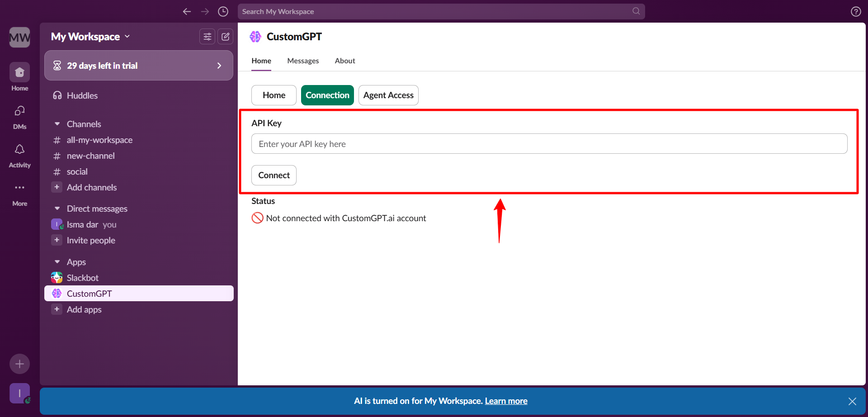Viewport: 868px width, 417px height.
Task: Follow the Learn more link
Action: 506,401
